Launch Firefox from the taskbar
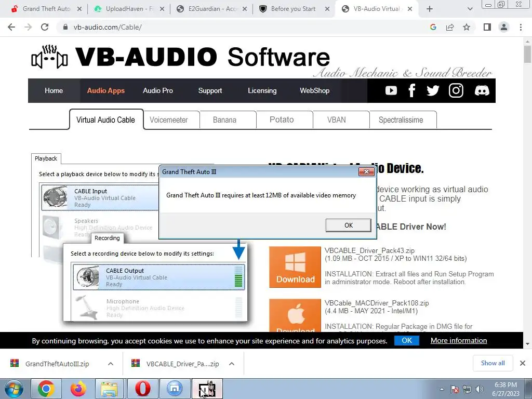Screen dimensions: 532x399 click(x=78, y=389)
